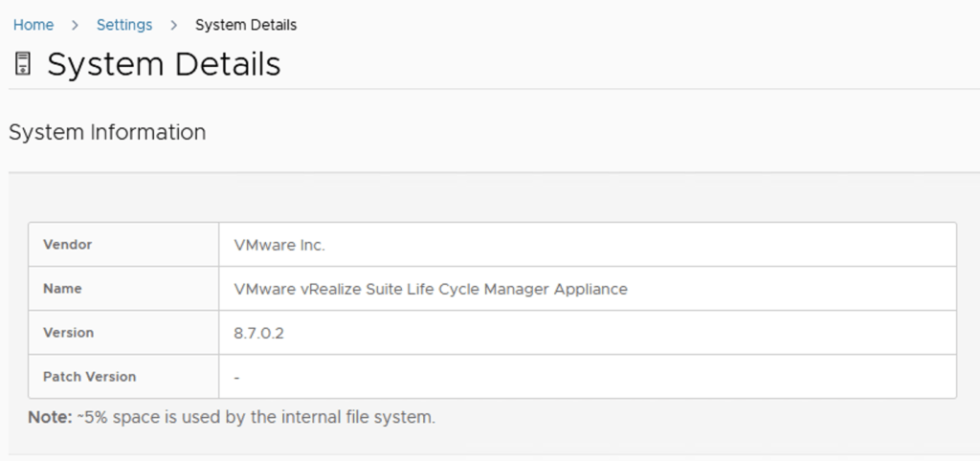This screenshot has height=461, width=980.
Task: Click the System Details breadcrumb text
Action: tap(246, 25)
